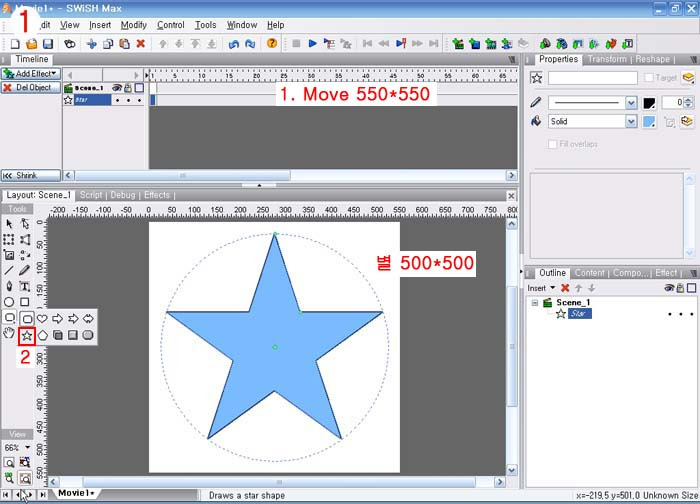Toggle Scene_1 visibility eye in Timeline
The height and width of the screenshot is (504, 700).
117,88
